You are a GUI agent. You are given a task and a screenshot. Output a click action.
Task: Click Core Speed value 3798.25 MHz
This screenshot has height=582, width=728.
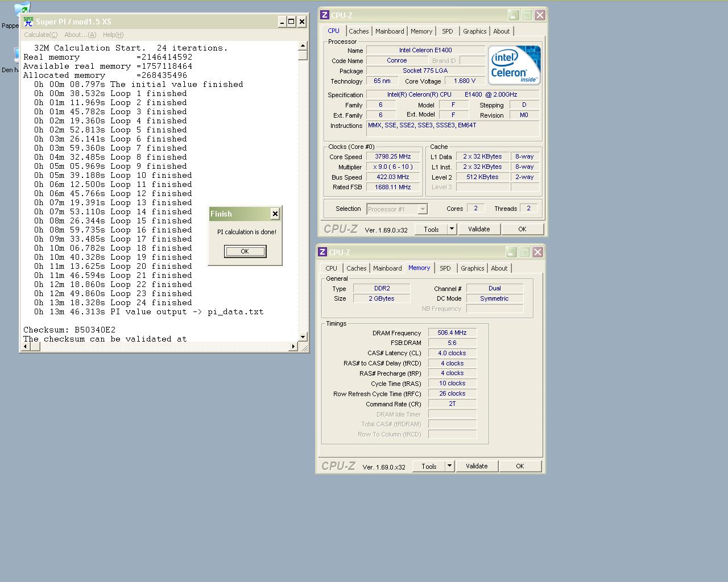tap(392, 157)
